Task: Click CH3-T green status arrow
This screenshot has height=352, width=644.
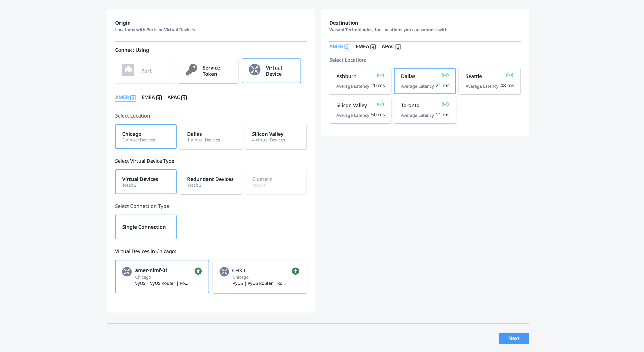Action: point(296,271)
